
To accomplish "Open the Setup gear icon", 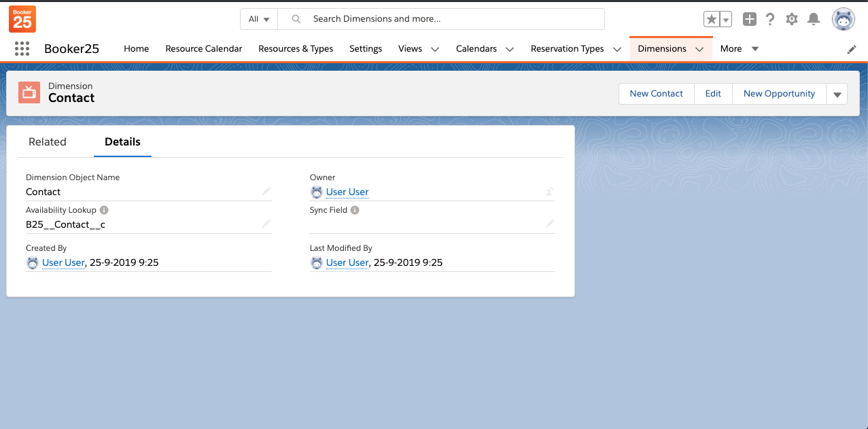I will (792, 19).
